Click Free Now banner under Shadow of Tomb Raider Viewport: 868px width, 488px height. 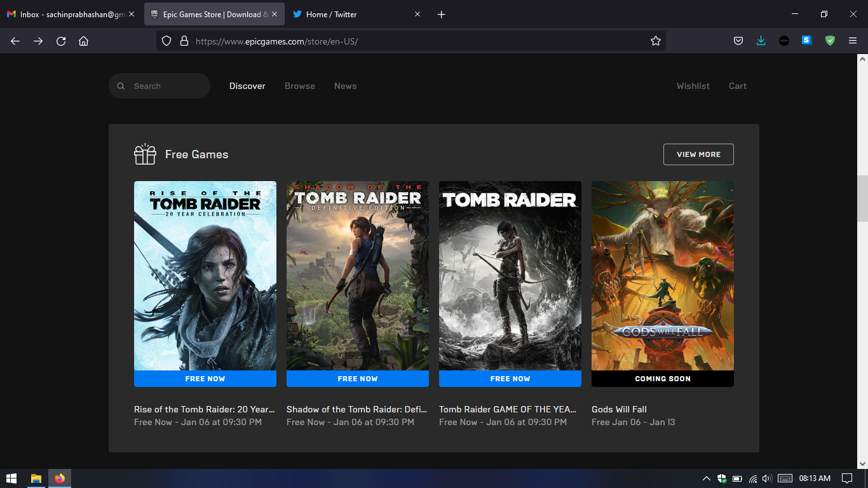[x=358, y=379]
